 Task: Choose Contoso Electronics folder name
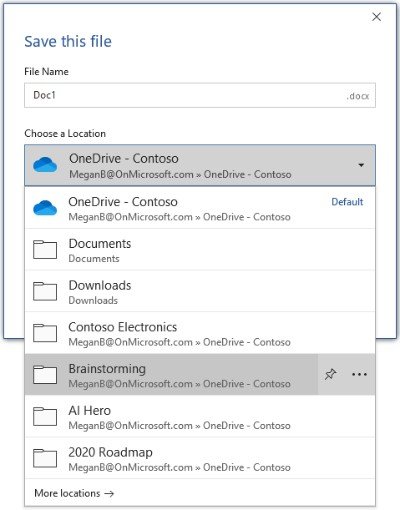coord(123,327)
